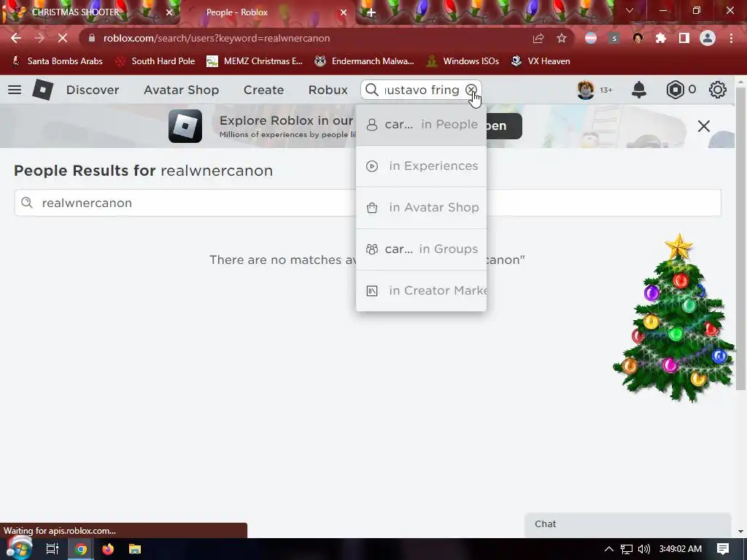Open the network status tray icon

click(x=627, y=549)
